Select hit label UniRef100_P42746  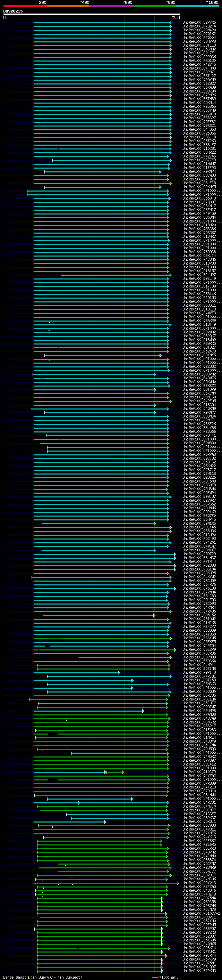(x=199, y=156)
